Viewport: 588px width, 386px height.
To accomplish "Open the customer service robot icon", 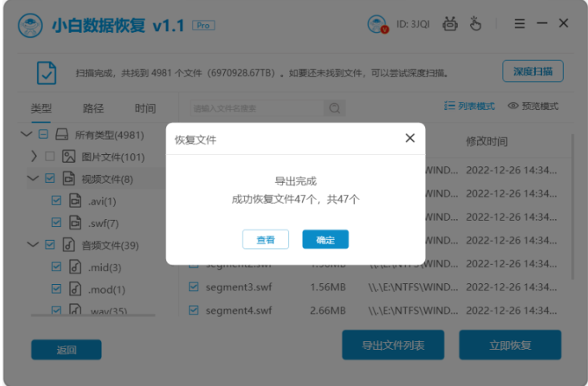I will tap(450, 24).
